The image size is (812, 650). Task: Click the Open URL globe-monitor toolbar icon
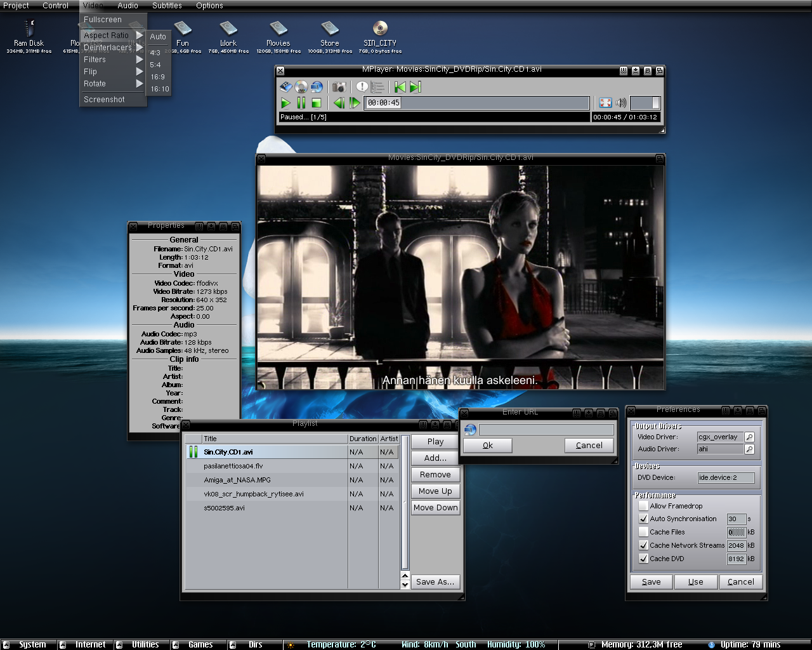coord(317,87)
